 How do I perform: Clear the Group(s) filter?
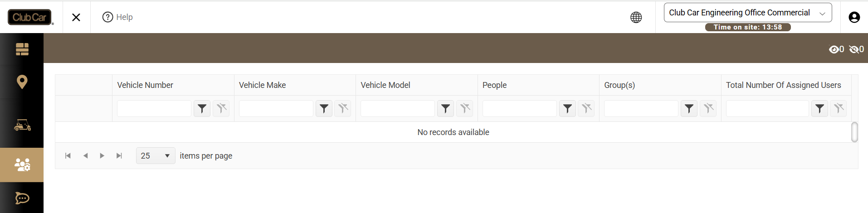708,109
